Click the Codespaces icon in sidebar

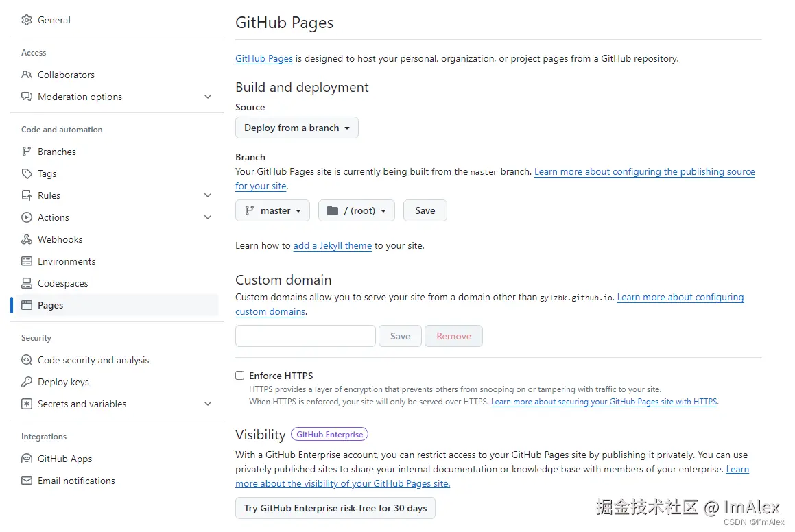point(27,283)
